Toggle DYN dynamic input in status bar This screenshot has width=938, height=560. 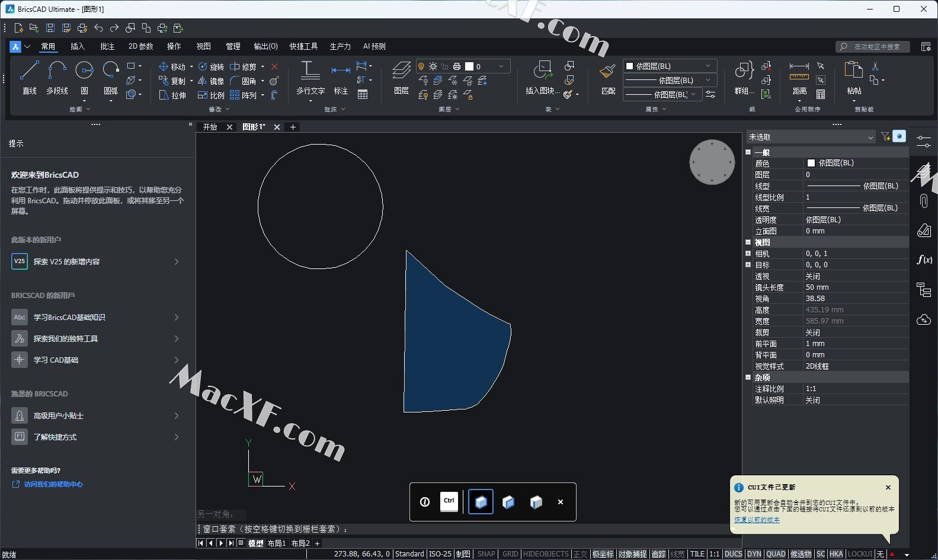coord(754,554)
